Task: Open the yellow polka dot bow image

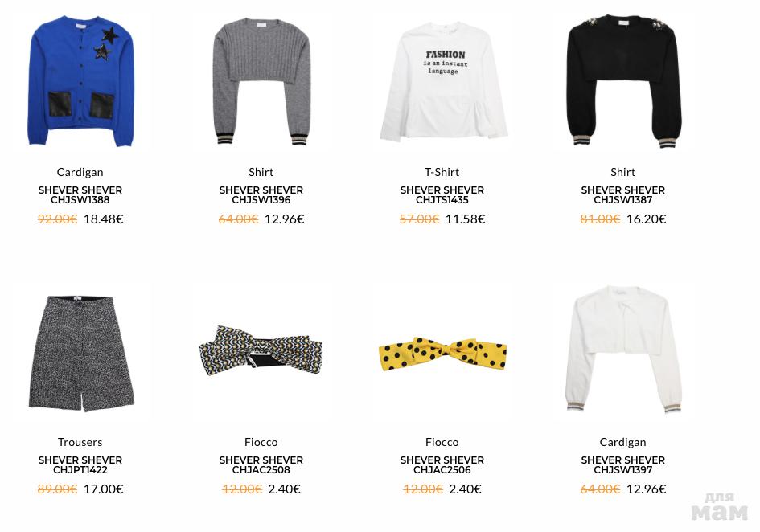Action: [x=442, y=354]
